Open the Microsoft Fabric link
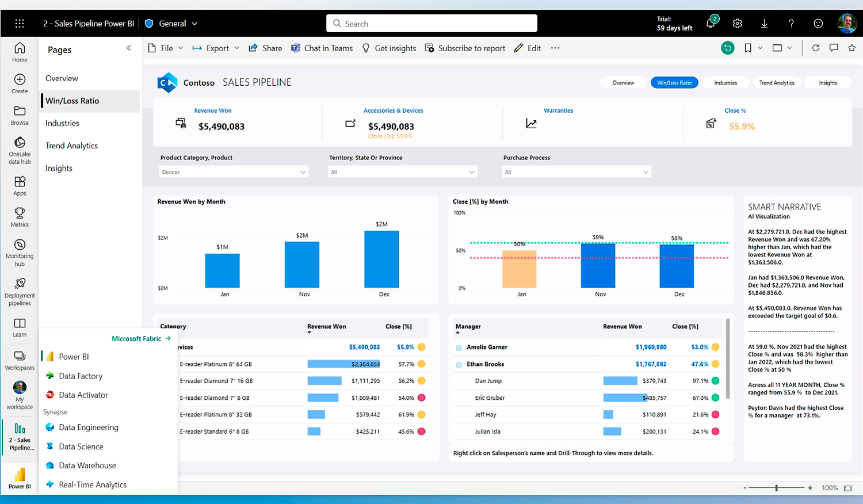 pos(141,338)
